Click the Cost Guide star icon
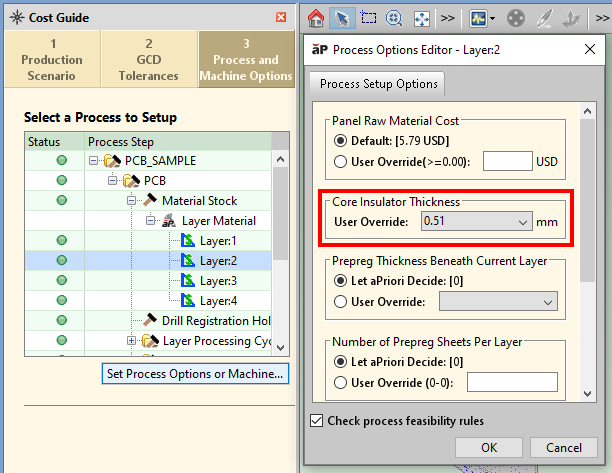Viewport: 612px width, 473px height. pos(17,17)
